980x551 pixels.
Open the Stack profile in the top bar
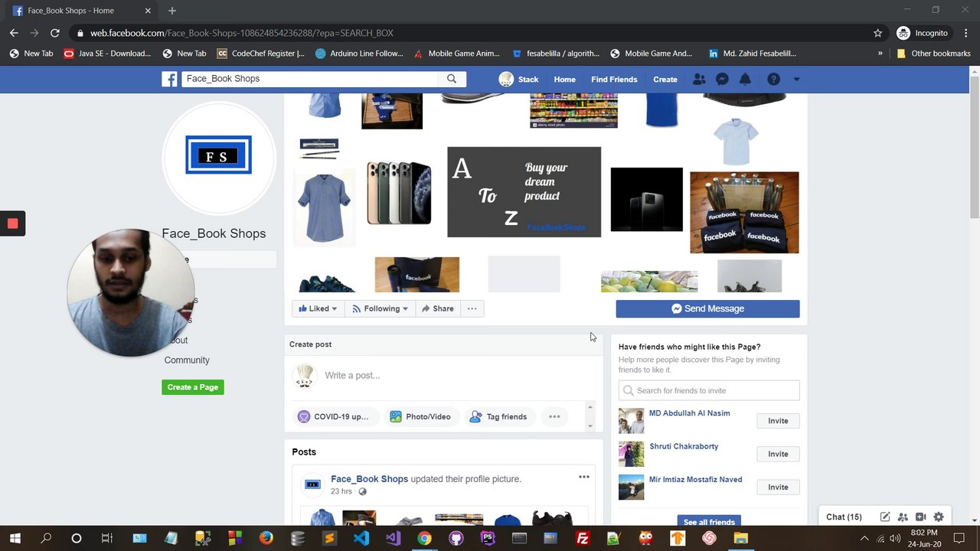pos(518,79)
